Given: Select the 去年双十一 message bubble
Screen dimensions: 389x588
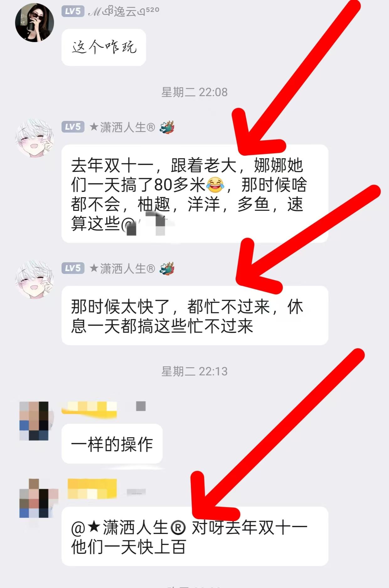Looking at the screenshot, I should click(195, 194).
